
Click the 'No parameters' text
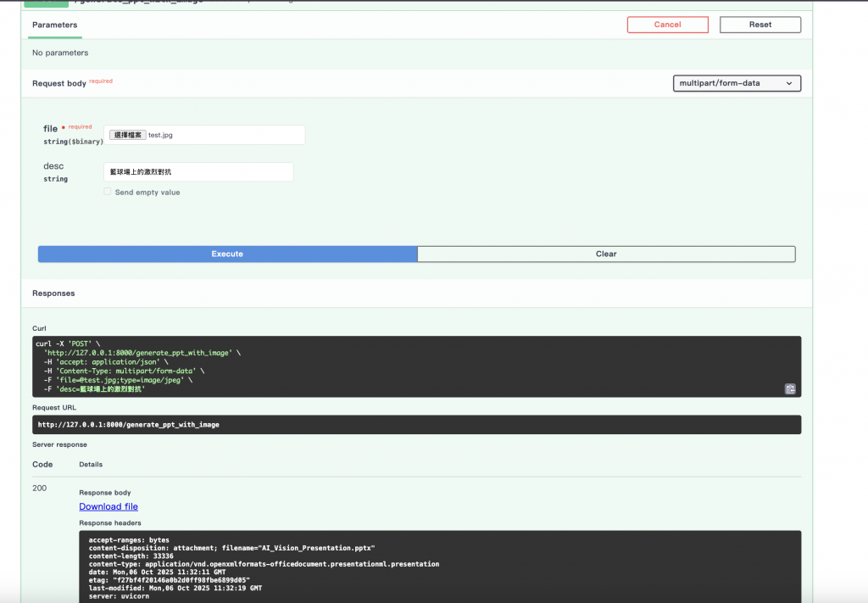coord(60,53)
